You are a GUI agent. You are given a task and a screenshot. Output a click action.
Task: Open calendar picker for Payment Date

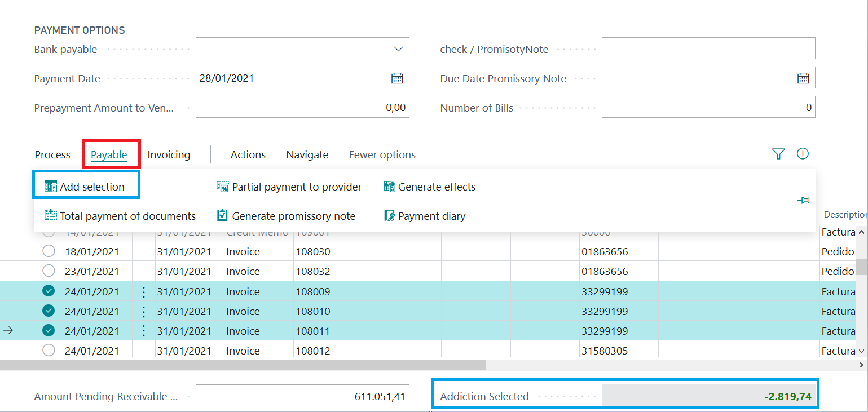click(x=397, y=78)
